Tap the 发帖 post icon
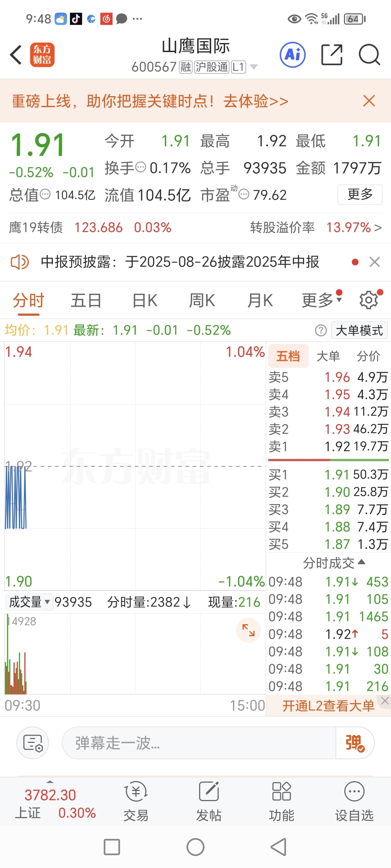The width and height of the screenshot is (391, 868). tap(209, 802)
